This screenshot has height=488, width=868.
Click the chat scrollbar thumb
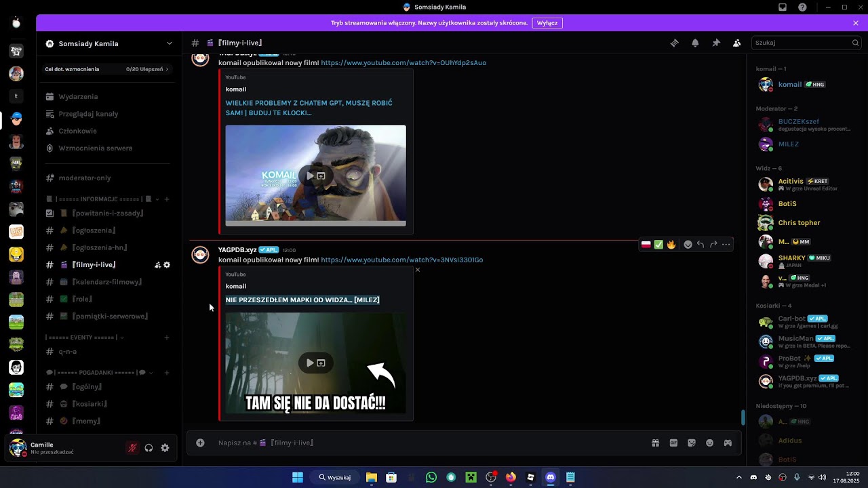pos(743,418)
